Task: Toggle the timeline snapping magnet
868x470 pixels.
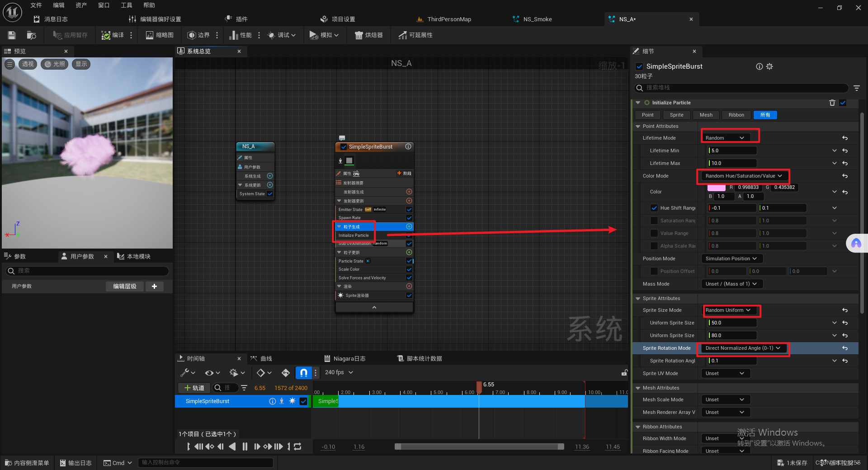Action: tap(304, 372)
